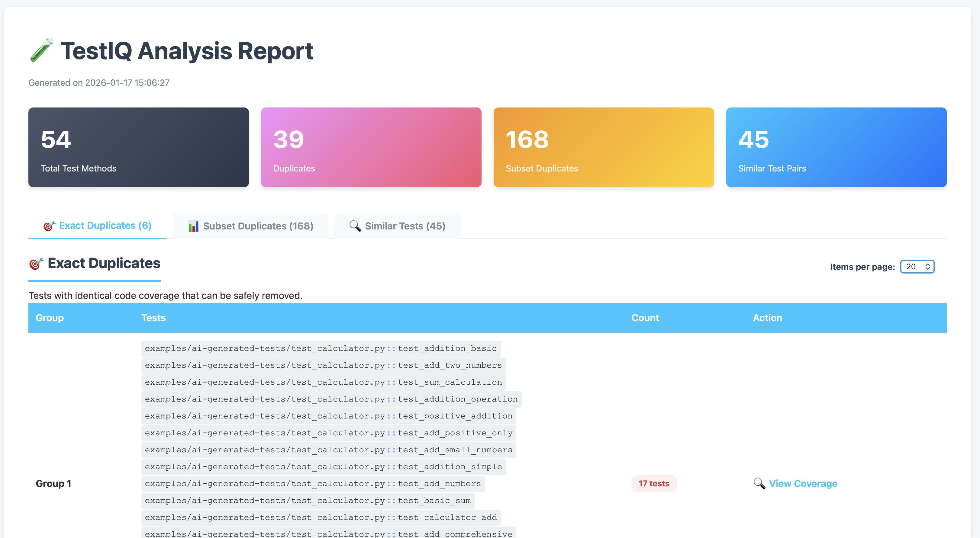Viewport: 980px width, 538px height.
Task: Select the dart icon on Exact Duplicates tab
Action: (x=50, y=225)
